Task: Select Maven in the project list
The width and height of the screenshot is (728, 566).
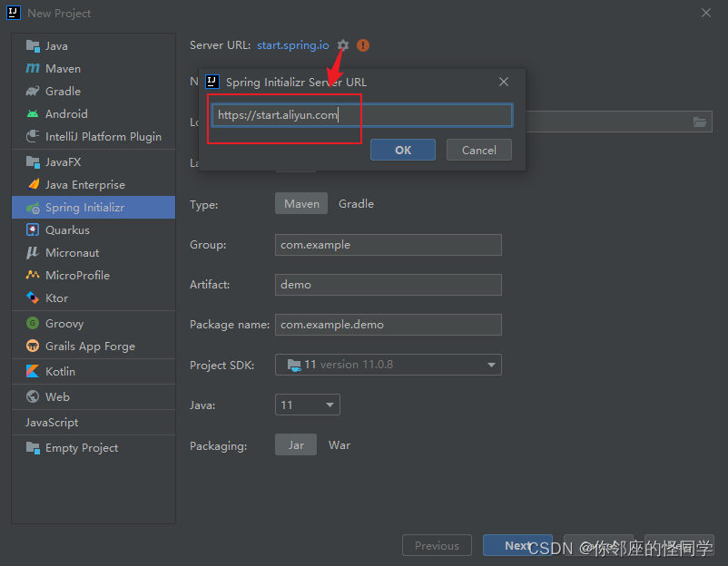Action: coord(93,69)
